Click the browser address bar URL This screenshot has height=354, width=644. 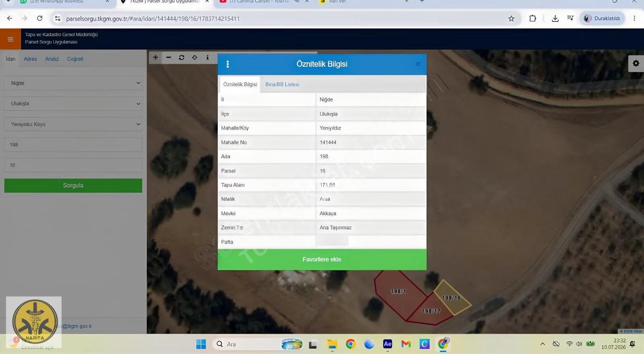[x=153, y=19]
